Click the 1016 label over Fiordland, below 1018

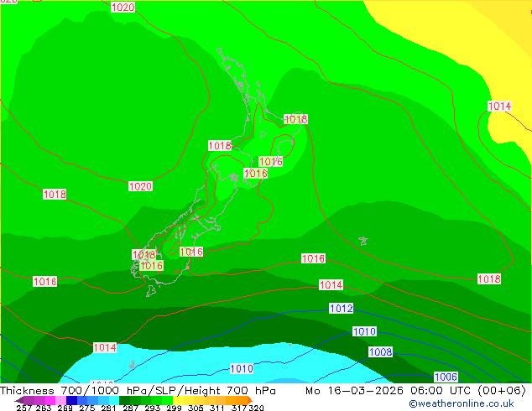click(x=151, y=266)
